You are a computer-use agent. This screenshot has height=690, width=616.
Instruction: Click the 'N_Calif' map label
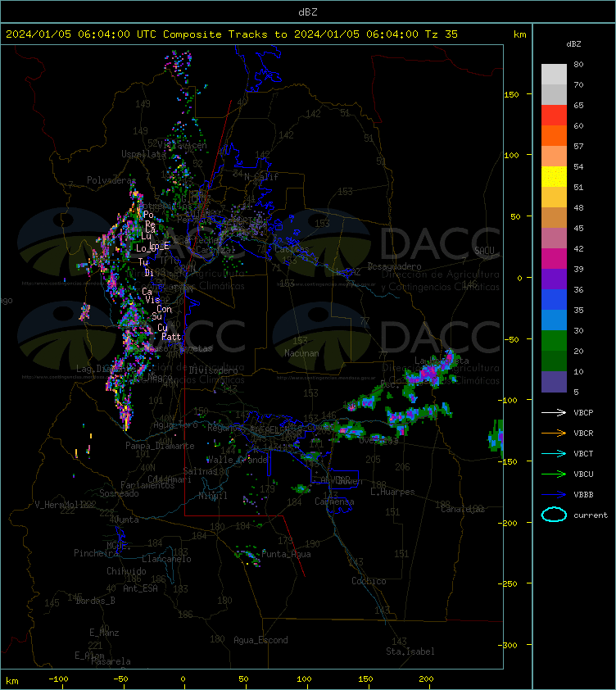261,177
